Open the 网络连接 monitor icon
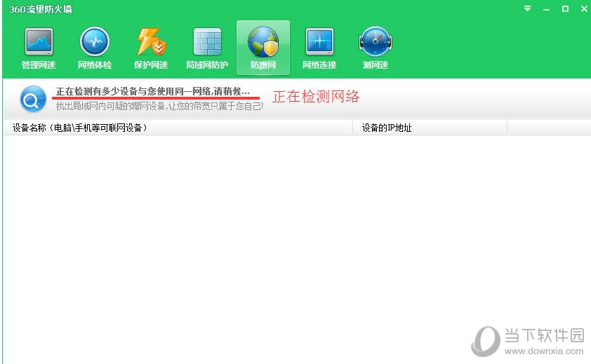The image size is (591, 364). [x=319, y=48]
